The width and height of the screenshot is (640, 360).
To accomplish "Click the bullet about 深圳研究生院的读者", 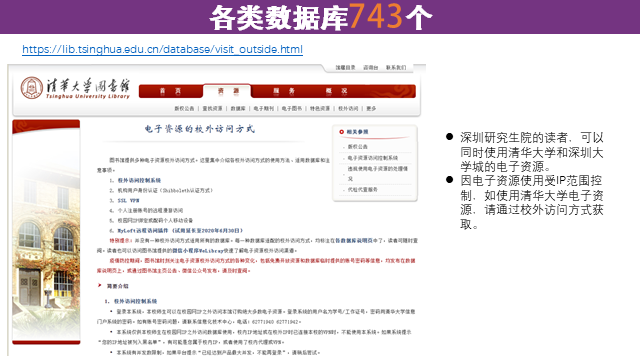I will pyautogui.click(x=532, y=152).
